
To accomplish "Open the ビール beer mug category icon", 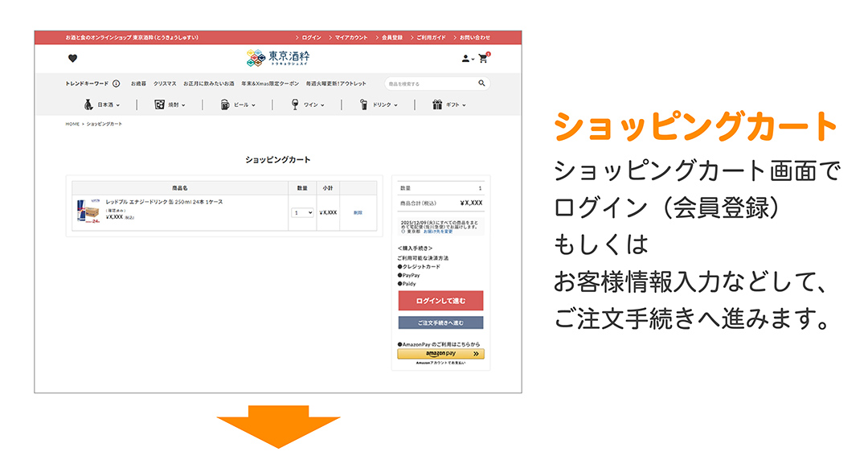I will (x=225, y=105).
